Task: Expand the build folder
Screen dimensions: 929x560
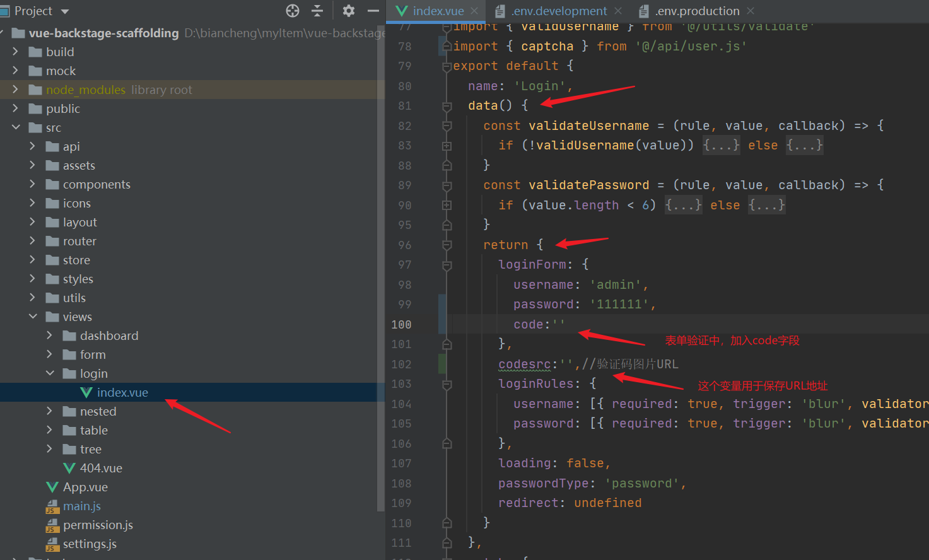Action: (16, 52)
